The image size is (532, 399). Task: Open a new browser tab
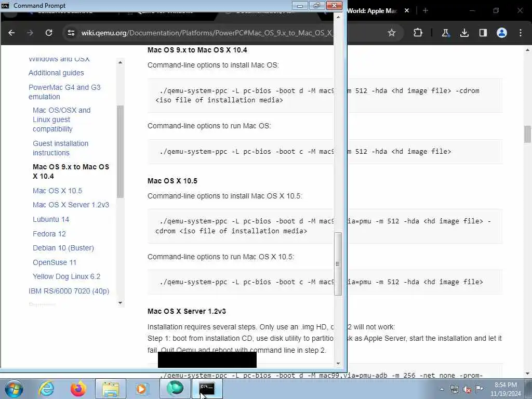pyautogui.click(x=425, y=10)
